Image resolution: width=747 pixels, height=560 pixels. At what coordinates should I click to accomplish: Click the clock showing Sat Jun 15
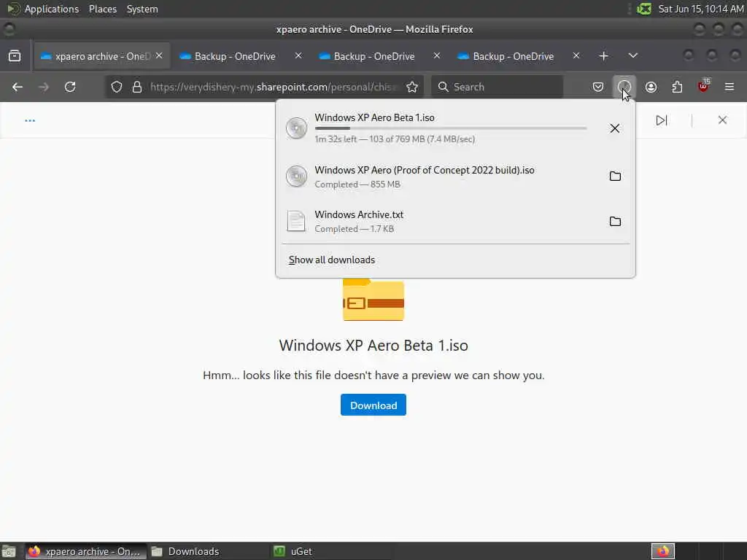click(701, 9)
